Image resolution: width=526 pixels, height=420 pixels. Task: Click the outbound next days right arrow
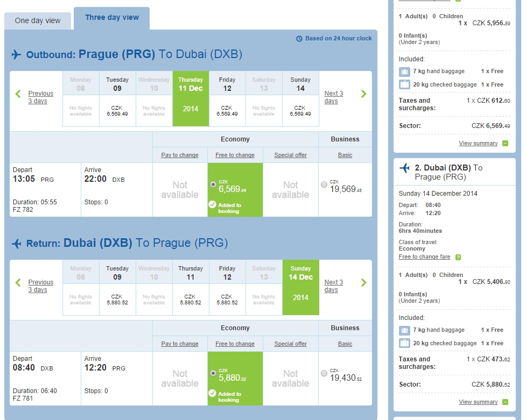(x=363, y=94)
